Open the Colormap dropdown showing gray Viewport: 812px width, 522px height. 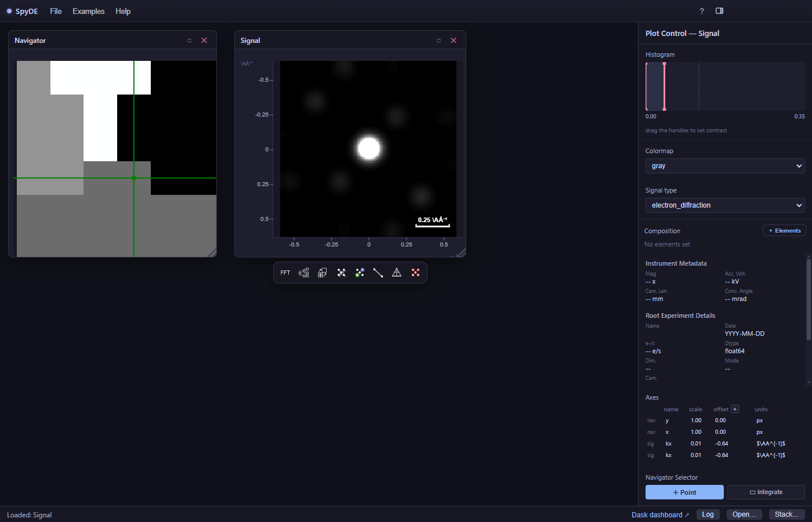[x=725, y=166]
